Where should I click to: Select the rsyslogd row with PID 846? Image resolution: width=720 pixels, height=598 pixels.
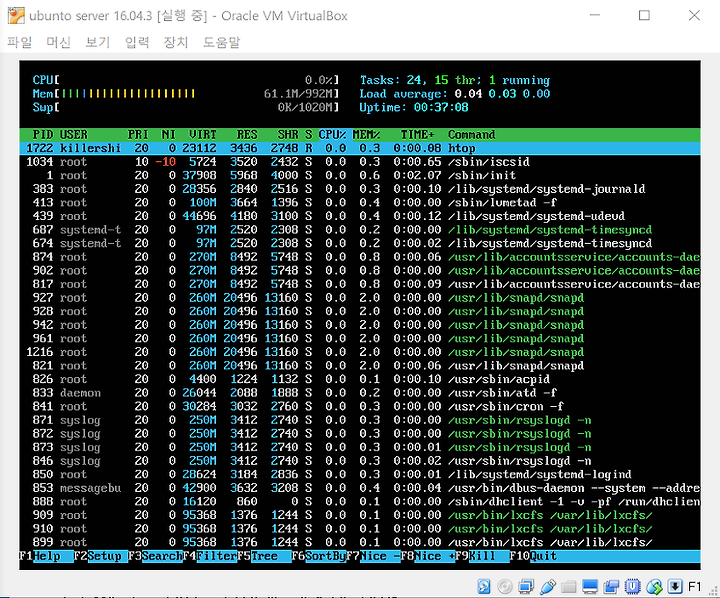pos(360,461)
